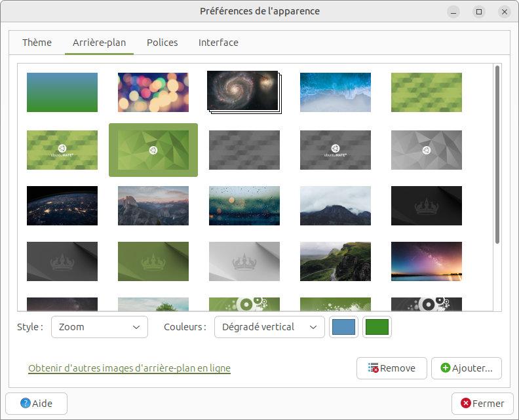Select the spiral galaxy slideshow wallpaper

click(243, 91)
